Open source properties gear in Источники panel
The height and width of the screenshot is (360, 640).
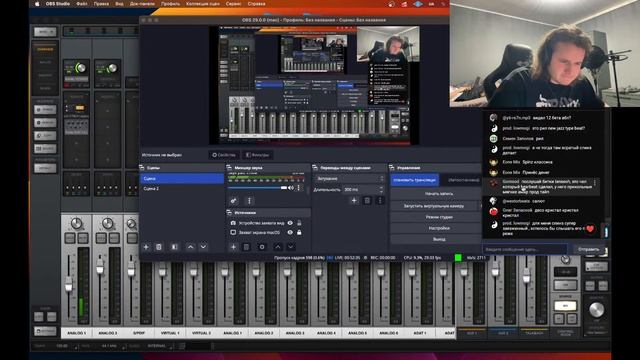click(x=262, y=247)
